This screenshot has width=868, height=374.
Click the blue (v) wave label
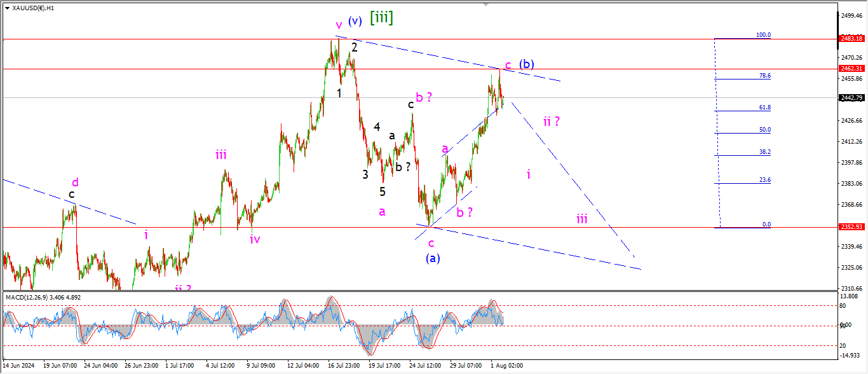click(355, 21)
